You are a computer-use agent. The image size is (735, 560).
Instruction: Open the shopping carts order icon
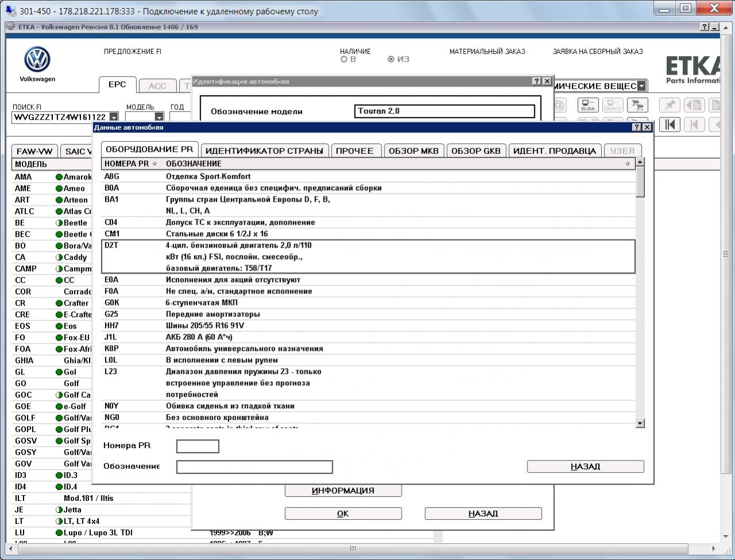637,105
